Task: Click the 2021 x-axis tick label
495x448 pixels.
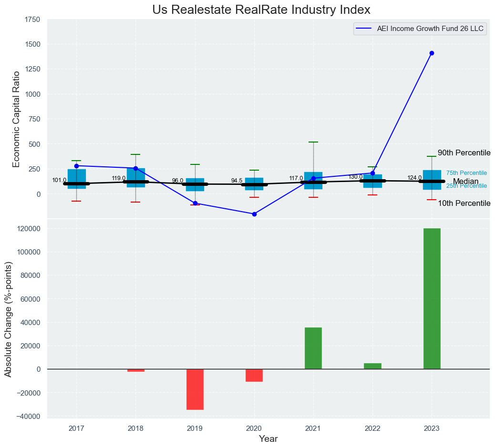Action: coord(313,428)
